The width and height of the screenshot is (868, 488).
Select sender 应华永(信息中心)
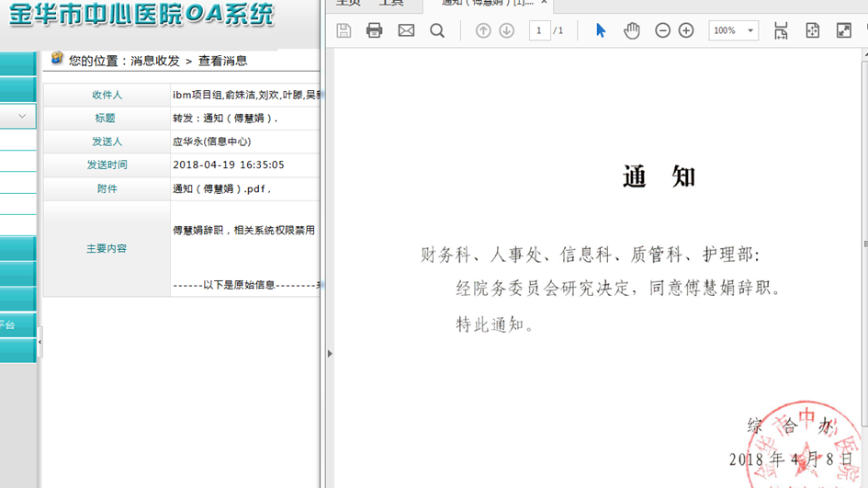(211, 142)
